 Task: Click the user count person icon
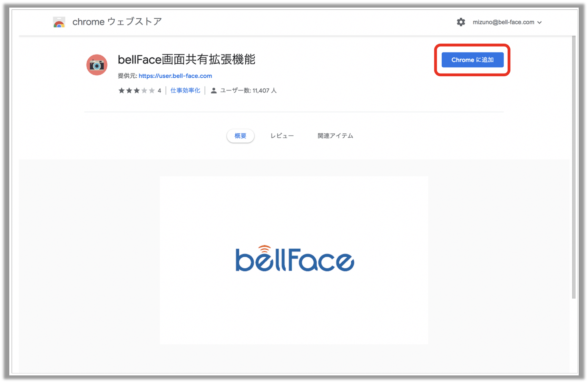(214, 90)
